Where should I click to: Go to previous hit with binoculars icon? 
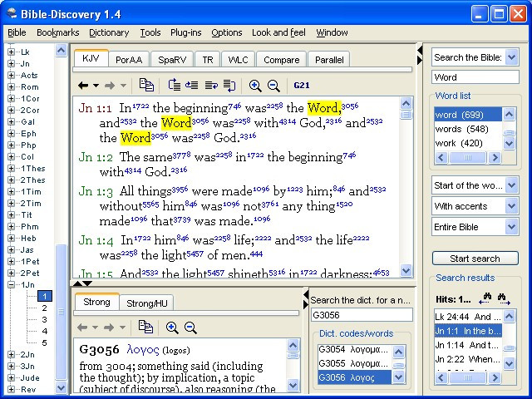click(x=485, y=298)
